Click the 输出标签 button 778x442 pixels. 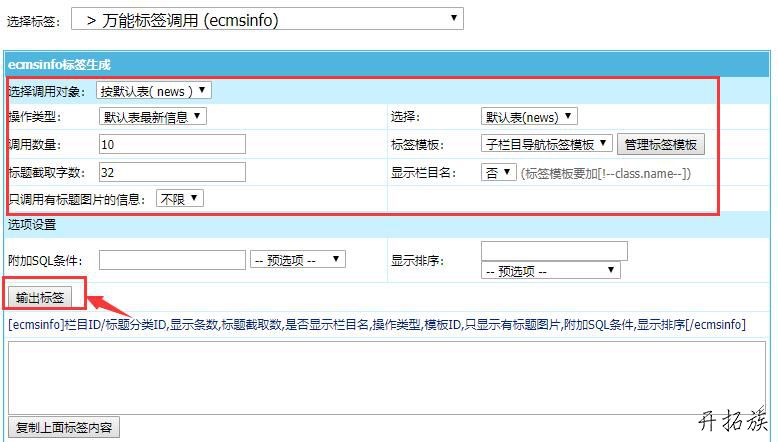[40, 297]
